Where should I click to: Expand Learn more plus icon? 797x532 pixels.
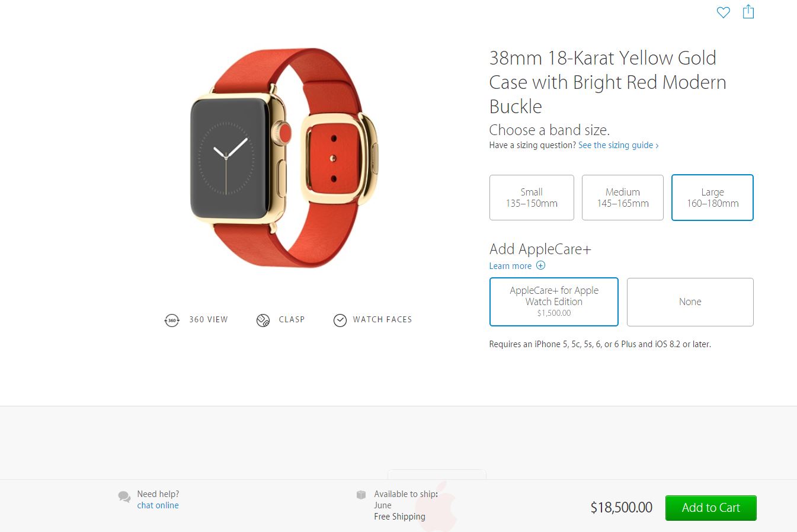pyautogui.click(x=540, y=265)
